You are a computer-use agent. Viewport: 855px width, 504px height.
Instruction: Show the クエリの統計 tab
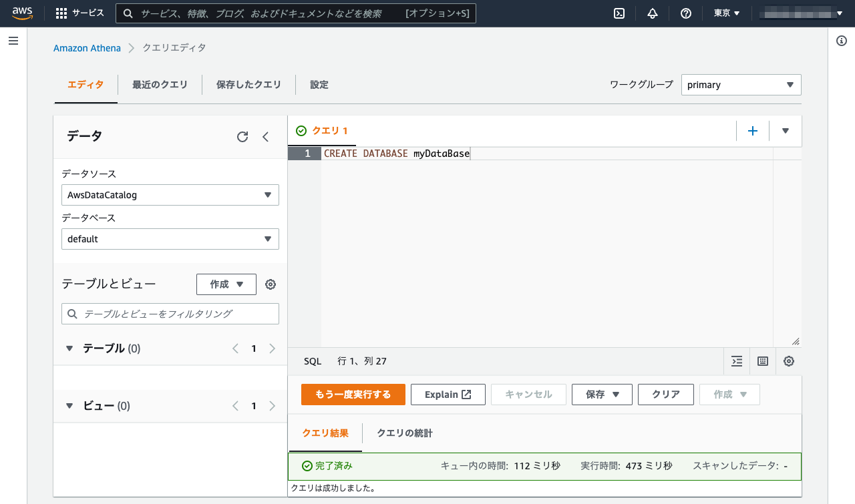click(405, 433)
